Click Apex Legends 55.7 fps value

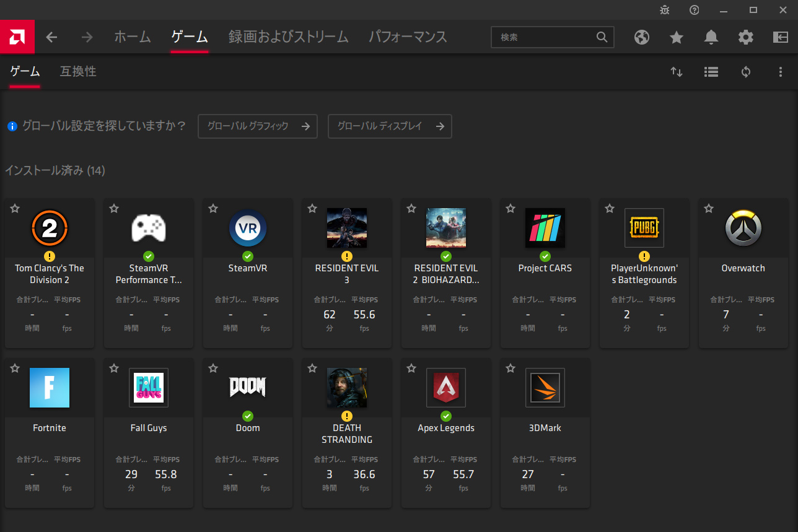[463, 474]
